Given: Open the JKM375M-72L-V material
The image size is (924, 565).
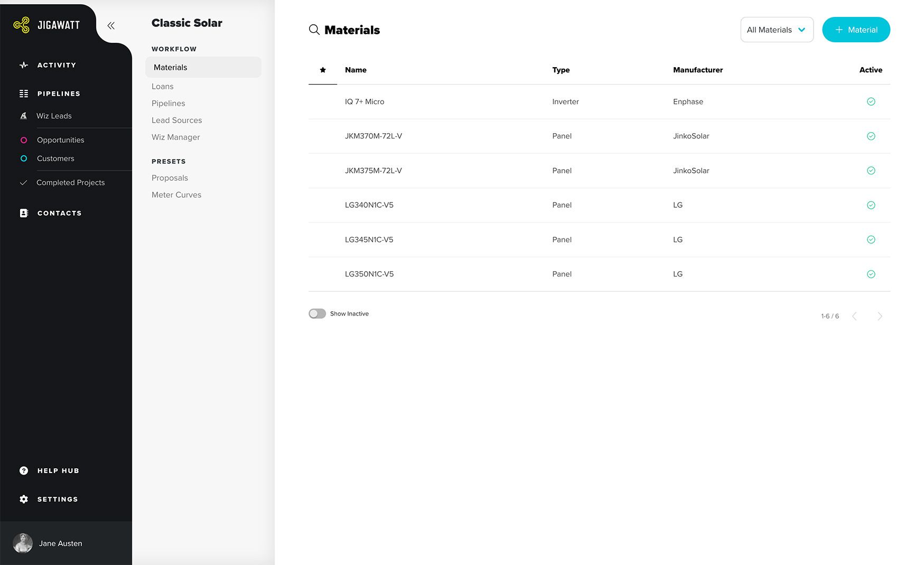Looking at the screenshot, I should [x=374, y=171].
